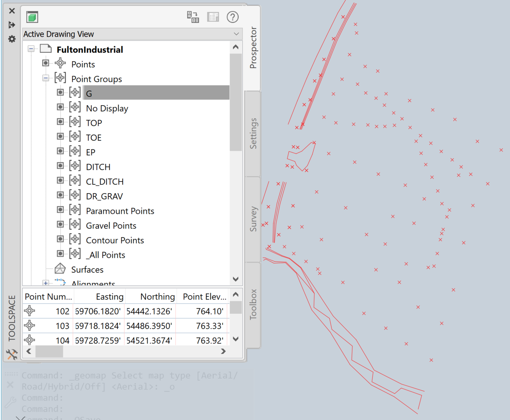Open the Active Drawing View dropdown
The width and height of the screenshot is (510, 420).
point(236,34)
